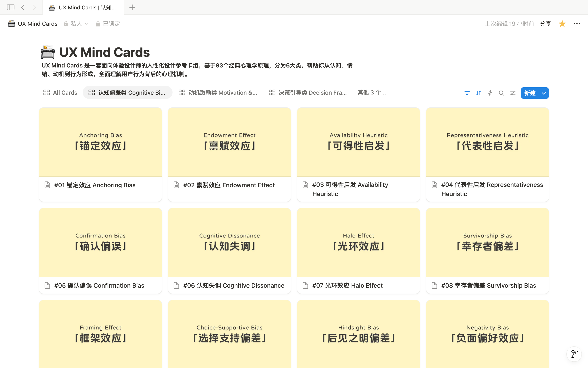The height and width of the screenshot is (368, 588).
Task: Click the UX Mind Cards breadcrumb icon
Action: [x=11, y=24]
